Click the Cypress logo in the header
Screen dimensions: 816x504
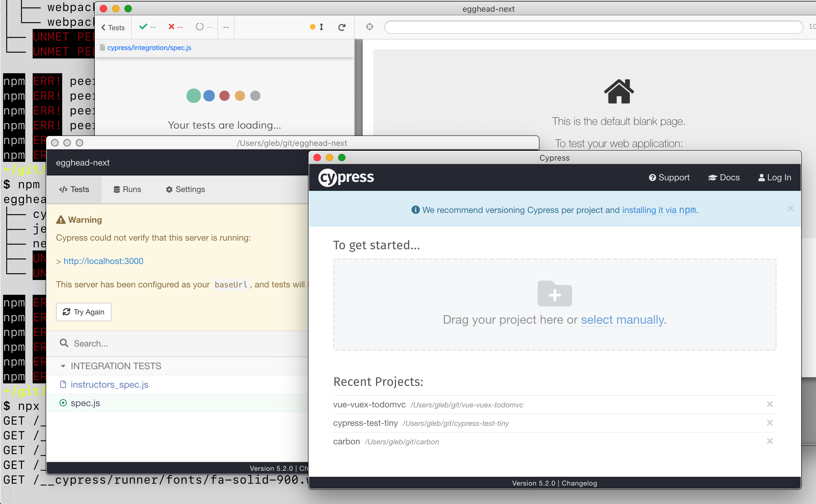345,177
